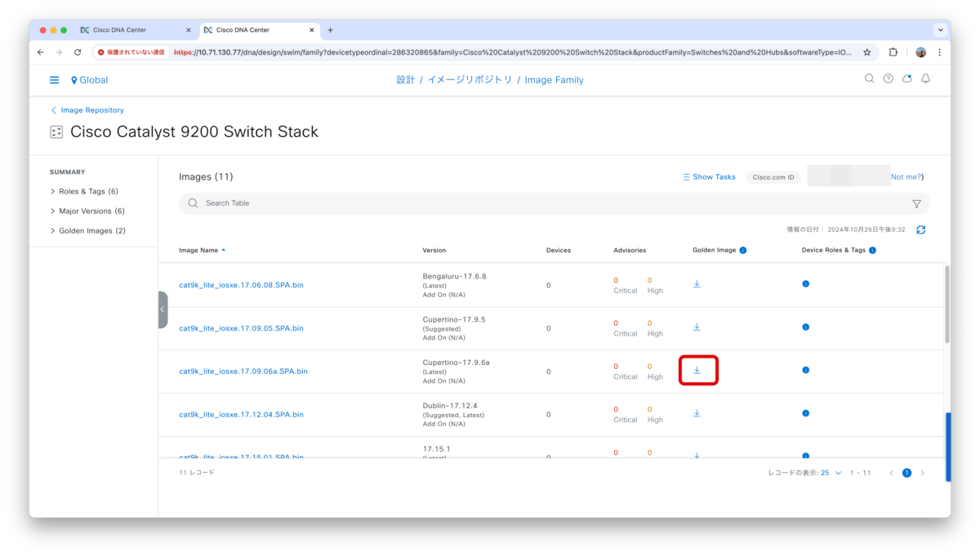Image resolution: width=980 pixels, height=556 pixels.
Task: Open cat9k_lite_iosxe.17.09.06a.SPA.bin image
Action: coord(243,371)
